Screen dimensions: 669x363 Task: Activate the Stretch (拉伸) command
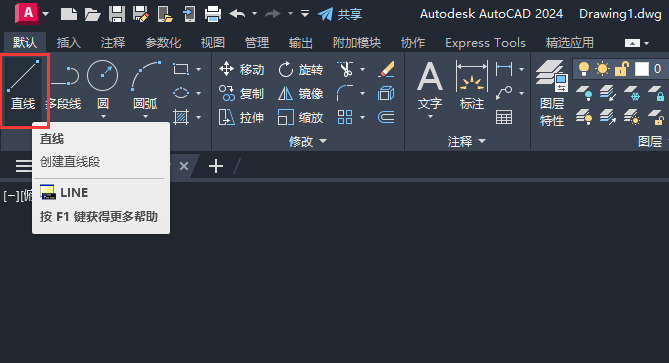(x=241, y=117)
